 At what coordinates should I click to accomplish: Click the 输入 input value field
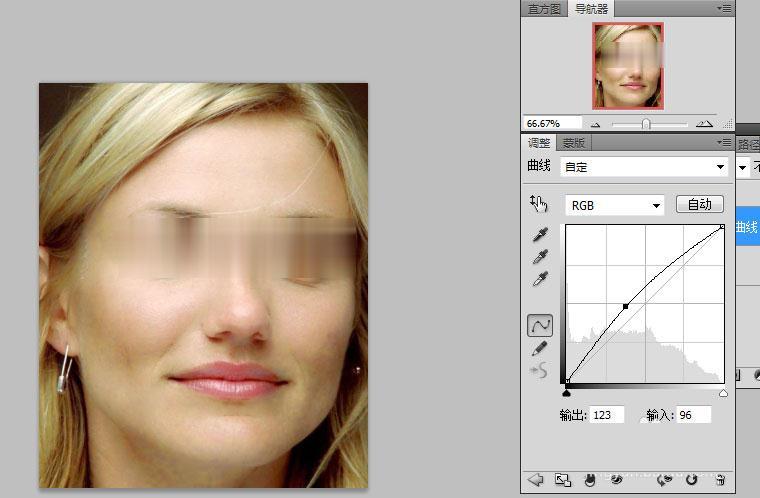coord(694,415)
